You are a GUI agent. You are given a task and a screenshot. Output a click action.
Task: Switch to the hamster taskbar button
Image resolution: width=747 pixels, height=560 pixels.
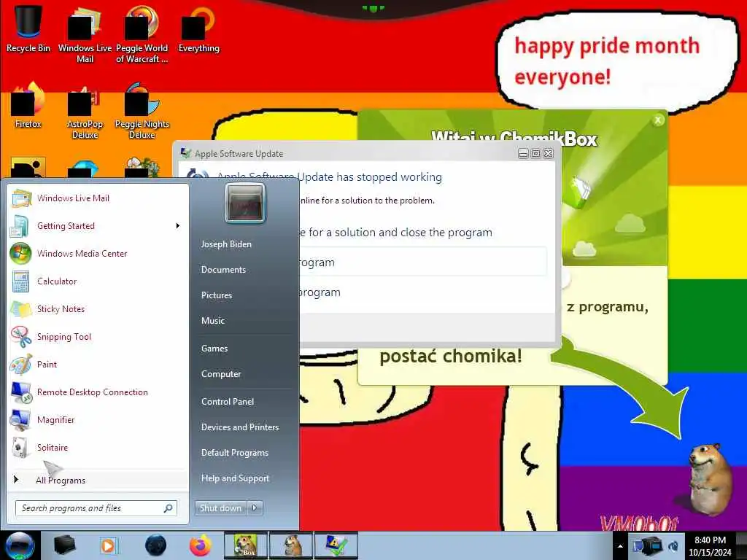pyautogui.click(x=290, y=545)
